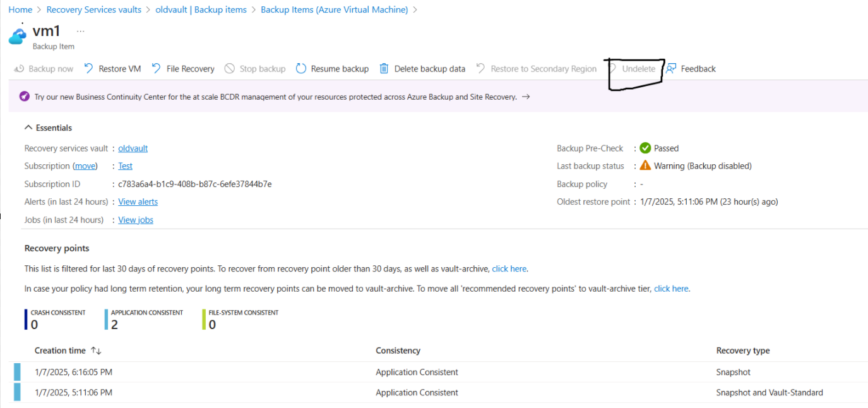Click the green Passed check icon
Viewport: 868px width, 408px height.
pyautogui.click(x=645, y=148)
